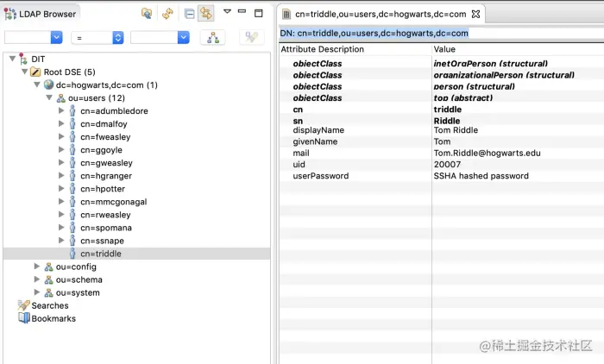Close the cn=triddle editor tab

pyautogui.click(x=476, y=15)
